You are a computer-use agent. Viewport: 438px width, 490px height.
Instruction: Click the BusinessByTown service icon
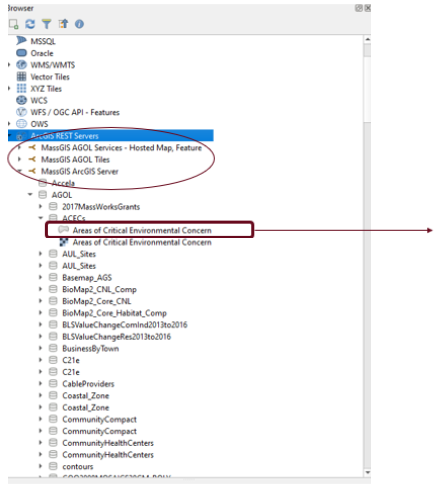coord(53,348)
